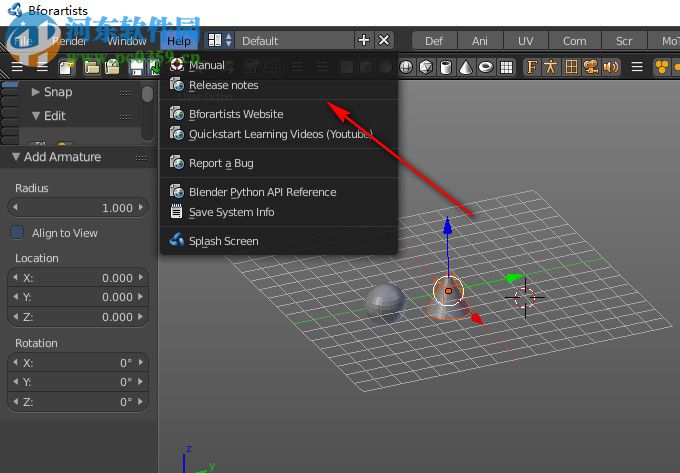Click the Splash Screen logo icon
The height and width of the screenshot is (473, 680).
click(x=177, y=240)
